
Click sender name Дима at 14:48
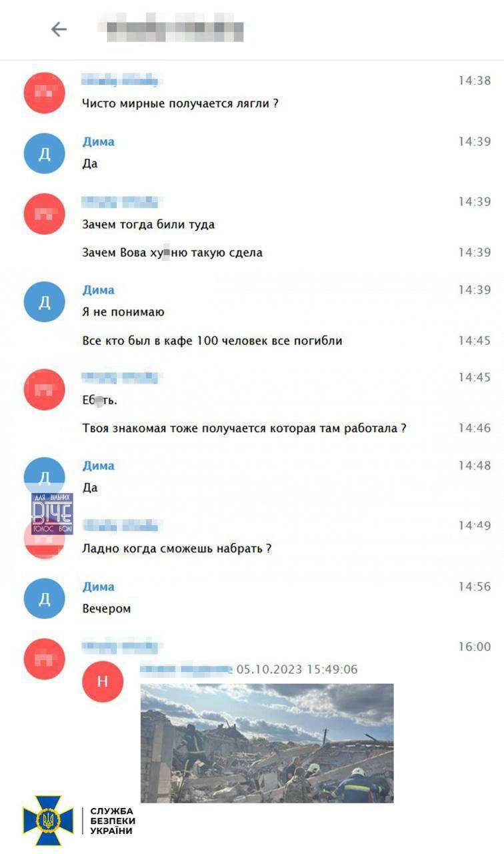[98, 465]
